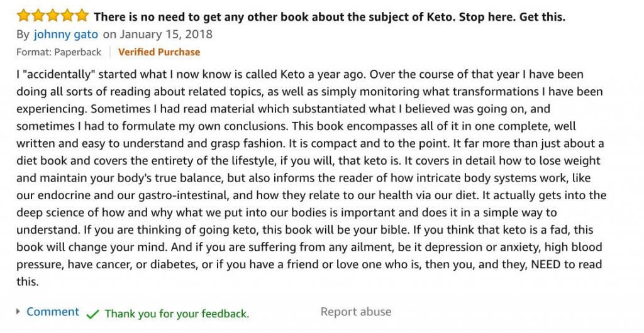Click the review date January 15, 2018

[165, 34]
